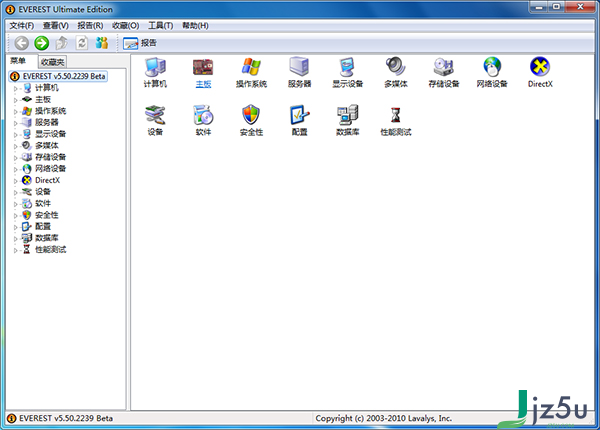Select 存储设备 in the left tree
The height and width of the screenshot is (430, 600).
pos(51,157)
